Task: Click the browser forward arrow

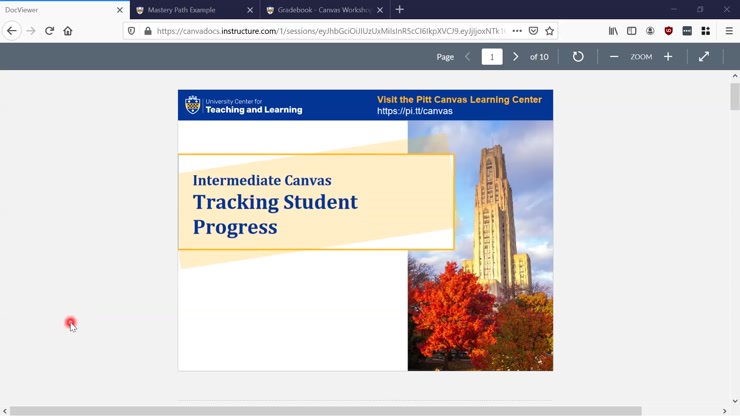Action: 31,31
